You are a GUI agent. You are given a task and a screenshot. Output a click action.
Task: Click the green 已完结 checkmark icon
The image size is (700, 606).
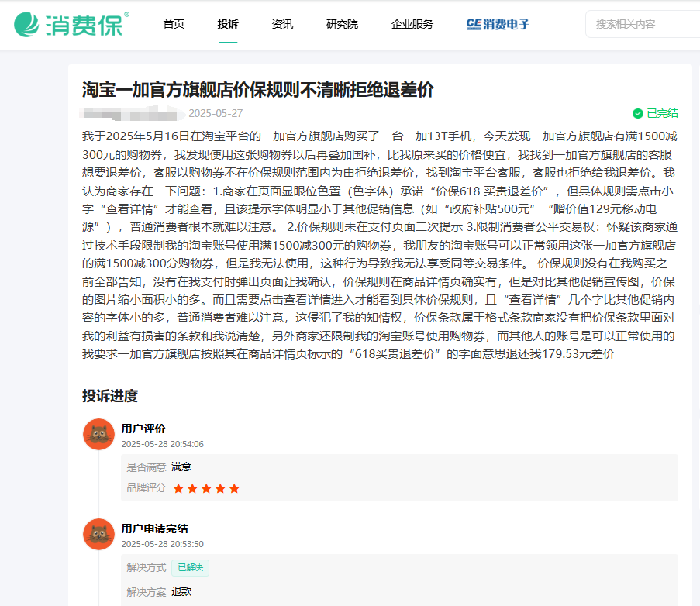(x=638, y=113)
